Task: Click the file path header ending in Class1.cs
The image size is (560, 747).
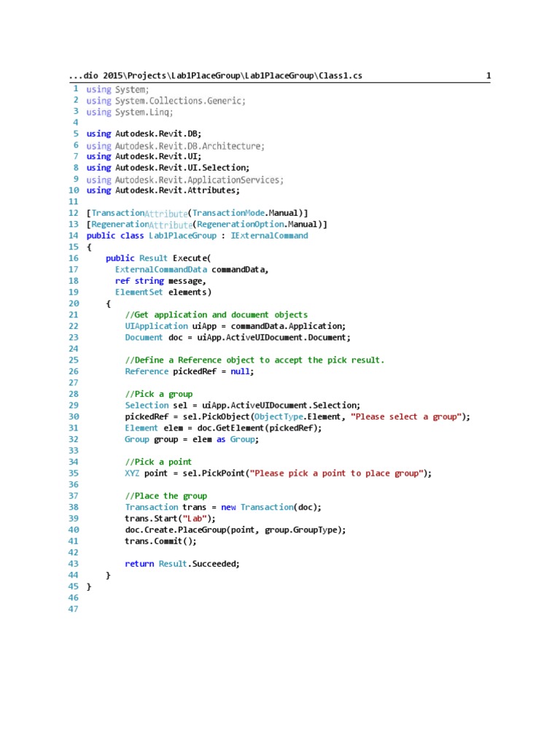Action: pos(216,75)
